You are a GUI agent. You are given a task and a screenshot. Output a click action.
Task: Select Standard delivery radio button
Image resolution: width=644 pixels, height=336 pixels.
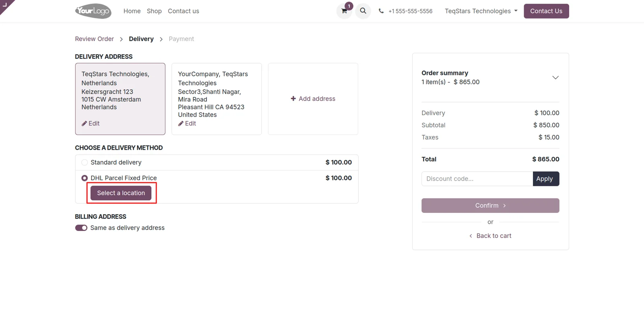coord(85,163)
